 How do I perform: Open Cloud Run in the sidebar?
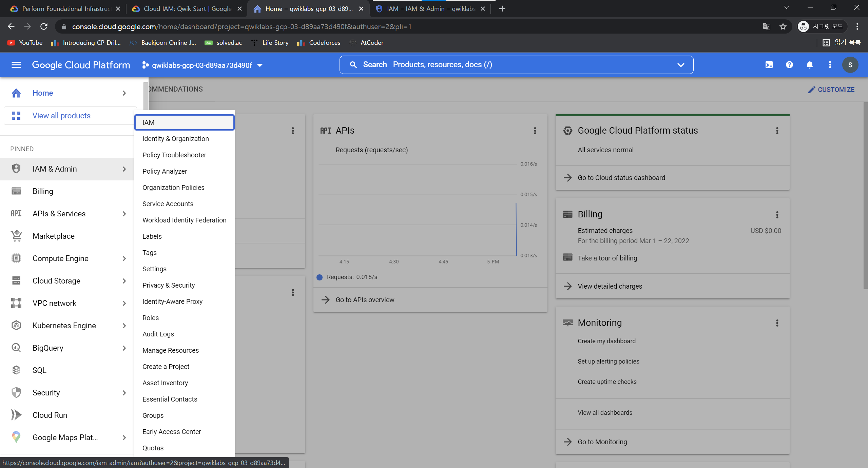[x=50, y=415]
